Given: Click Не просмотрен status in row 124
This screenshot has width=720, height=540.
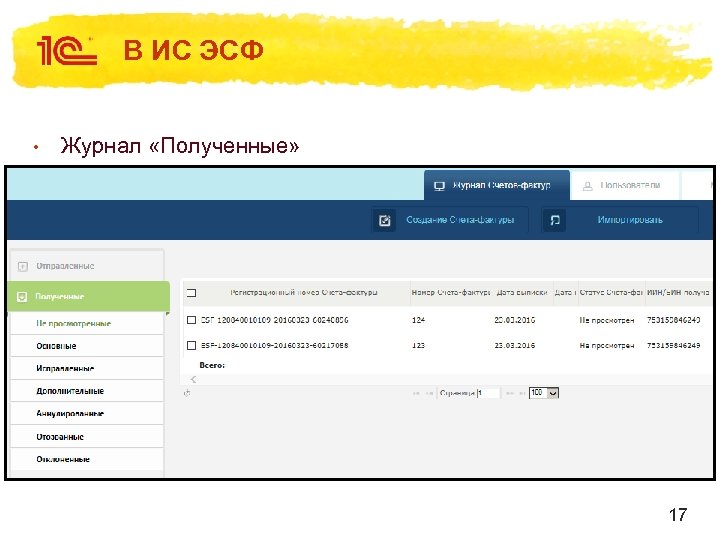Looking at the screenshot, I should coord(607,320).
